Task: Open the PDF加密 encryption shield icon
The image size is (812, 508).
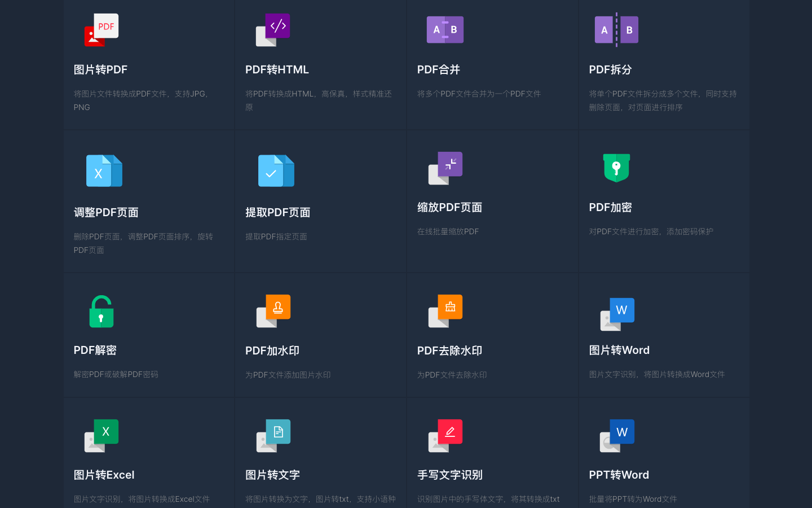Action: point(617,168)
